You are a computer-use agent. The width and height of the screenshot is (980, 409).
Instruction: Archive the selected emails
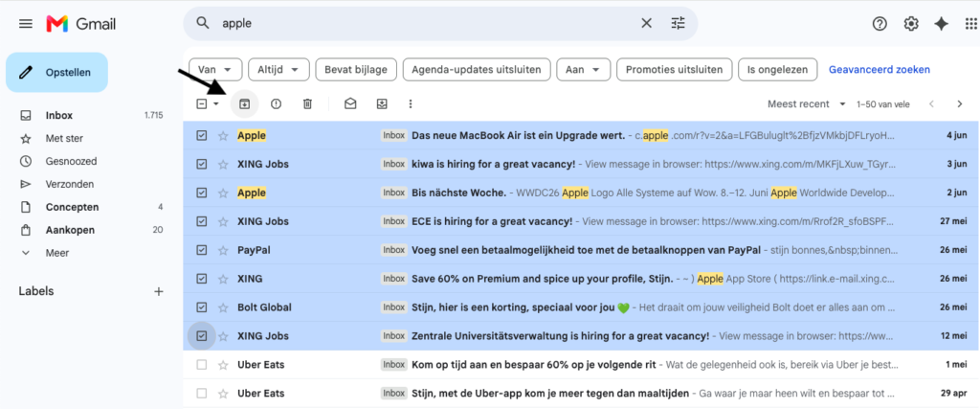click(244, 103)
